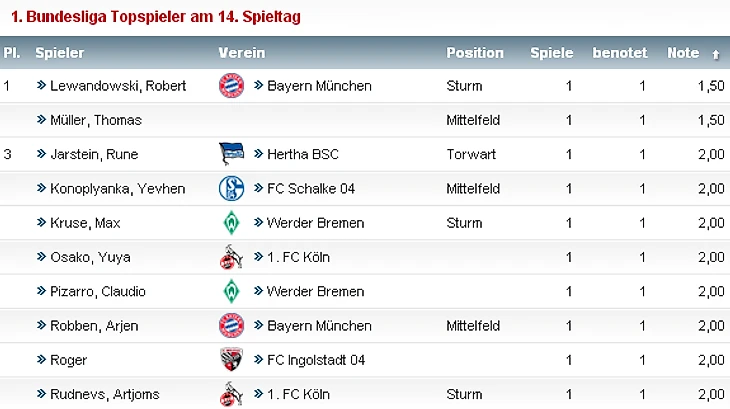Image resolution: width=730 pixels, height=409 pixels.
Task: Click Werder Bremen logo in Kruse row
Action: point(231,222)
